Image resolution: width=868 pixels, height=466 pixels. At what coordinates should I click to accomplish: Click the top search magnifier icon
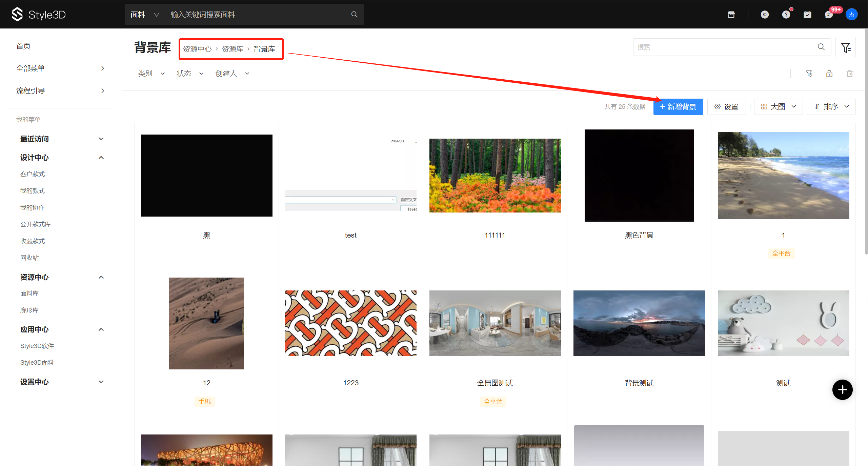click(x=354, y=14)
